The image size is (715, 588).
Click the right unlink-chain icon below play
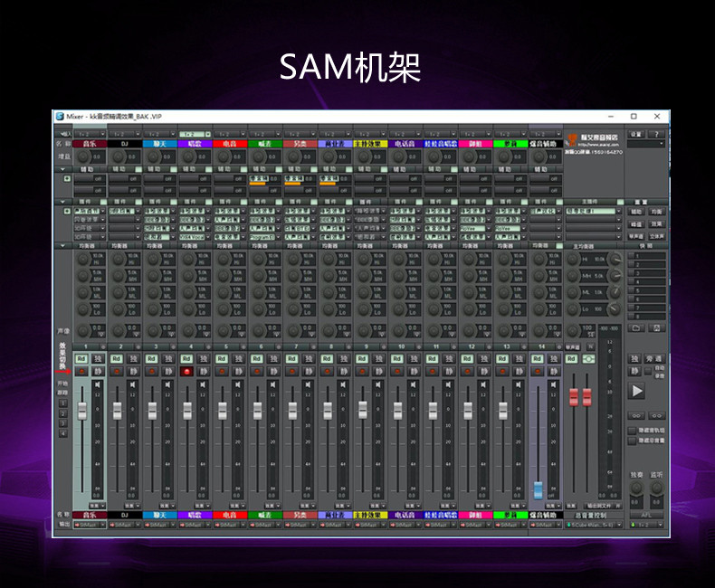pyautogui.click(x=657, y=416)
